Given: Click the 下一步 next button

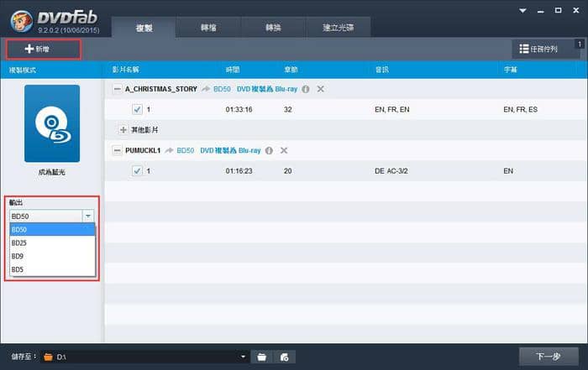Looking at the screenshot, I should tap(549, 356).
